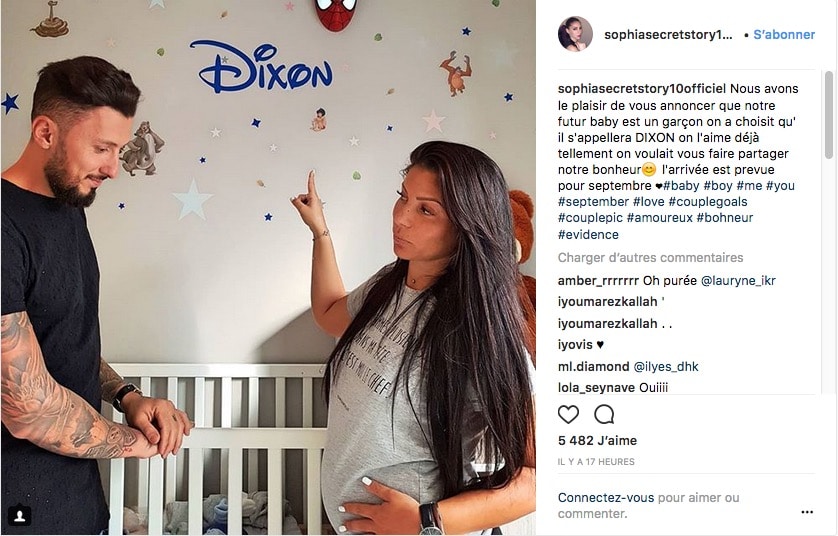
Task: Click Connectez-vous to log in
Action: point(606,498)
